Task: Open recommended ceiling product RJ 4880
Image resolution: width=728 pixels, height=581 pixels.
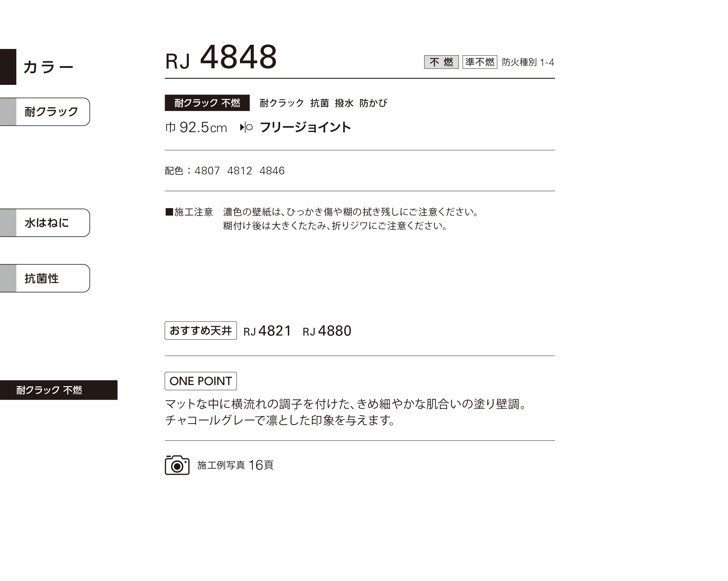Action: pos(327,331)
